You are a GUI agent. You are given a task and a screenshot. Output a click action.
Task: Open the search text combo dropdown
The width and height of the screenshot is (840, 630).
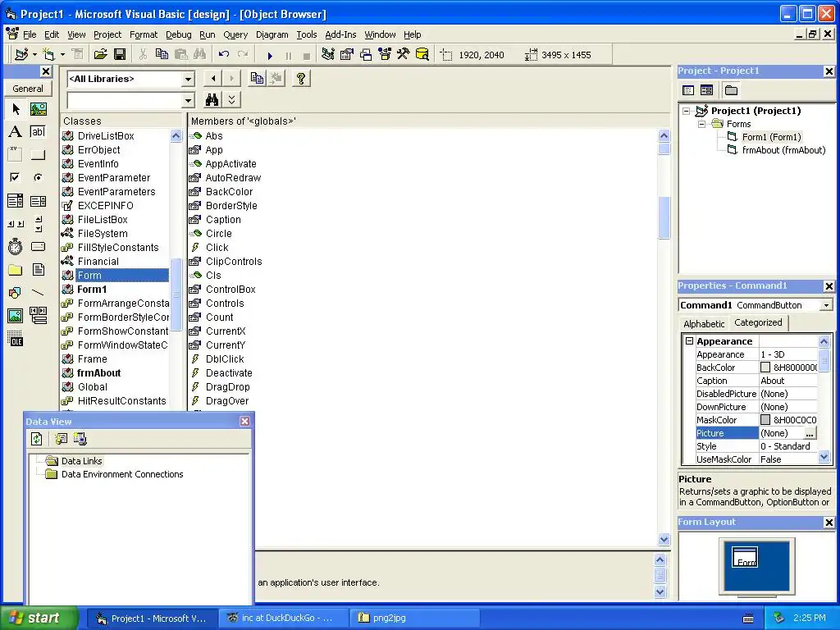[188, 100]
